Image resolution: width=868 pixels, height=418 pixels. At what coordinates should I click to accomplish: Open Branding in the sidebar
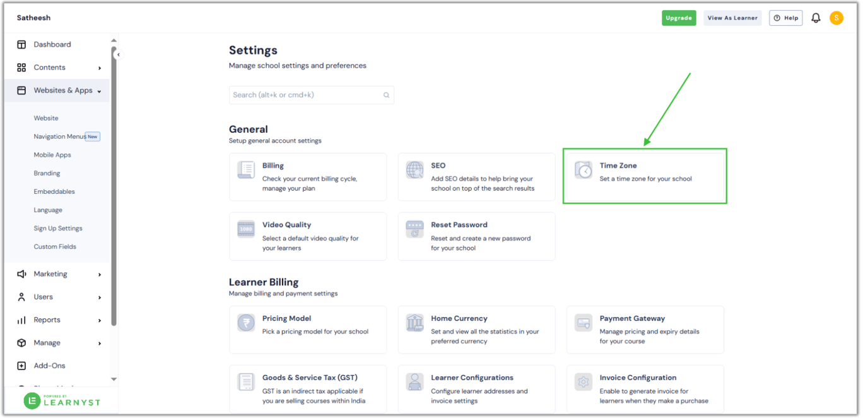click(47, 173)
